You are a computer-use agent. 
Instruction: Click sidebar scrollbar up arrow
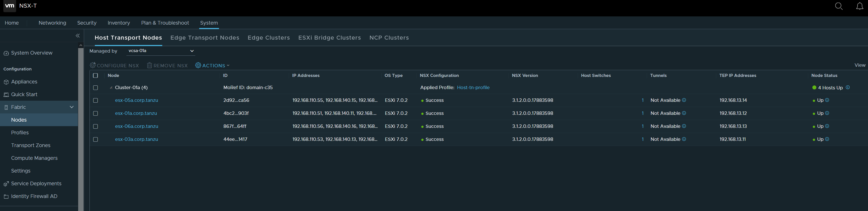[81, 45]
